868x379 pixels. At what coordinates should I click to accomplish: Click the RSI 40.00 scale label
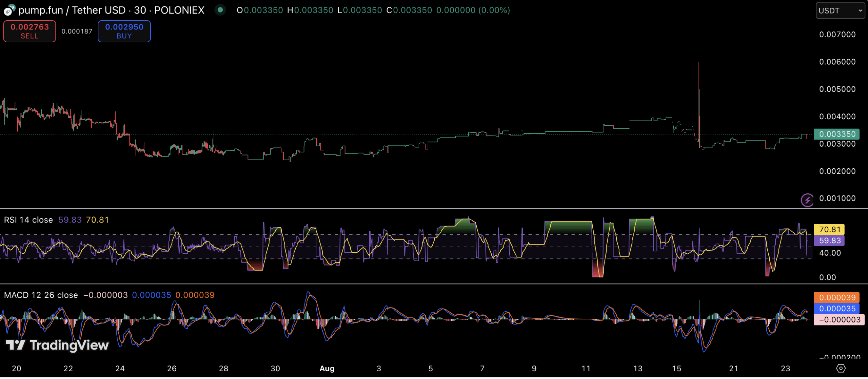tap(830, 253)
